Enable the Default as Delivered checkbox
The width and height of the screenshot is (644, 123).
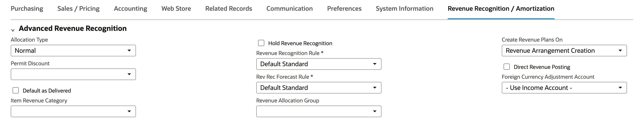[x=16, y=91]
